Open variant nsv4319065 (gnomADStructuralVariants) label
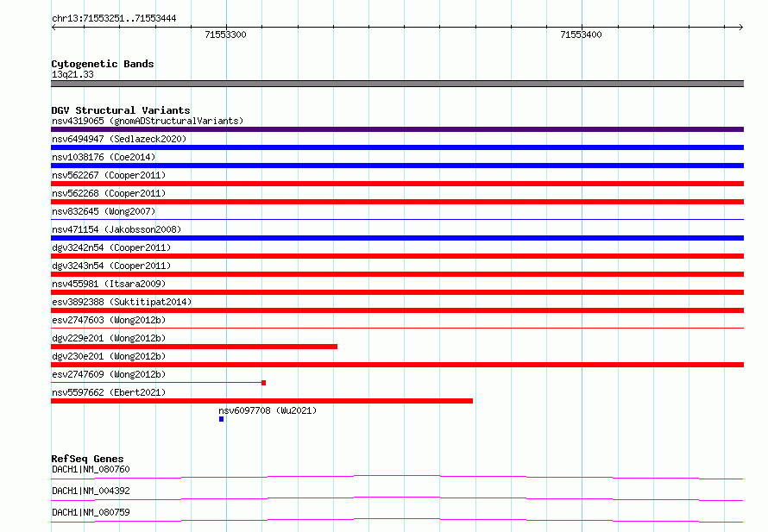 148,121
